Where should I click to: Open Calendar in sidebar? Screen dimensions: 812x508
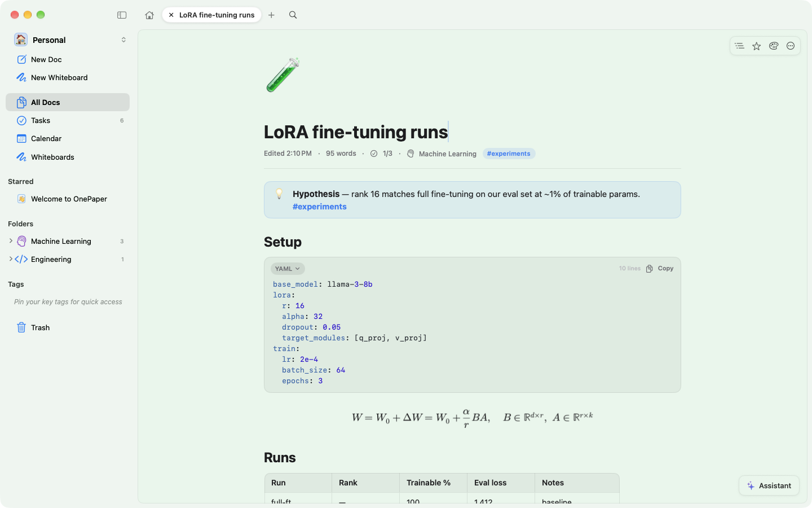point(68,138)
